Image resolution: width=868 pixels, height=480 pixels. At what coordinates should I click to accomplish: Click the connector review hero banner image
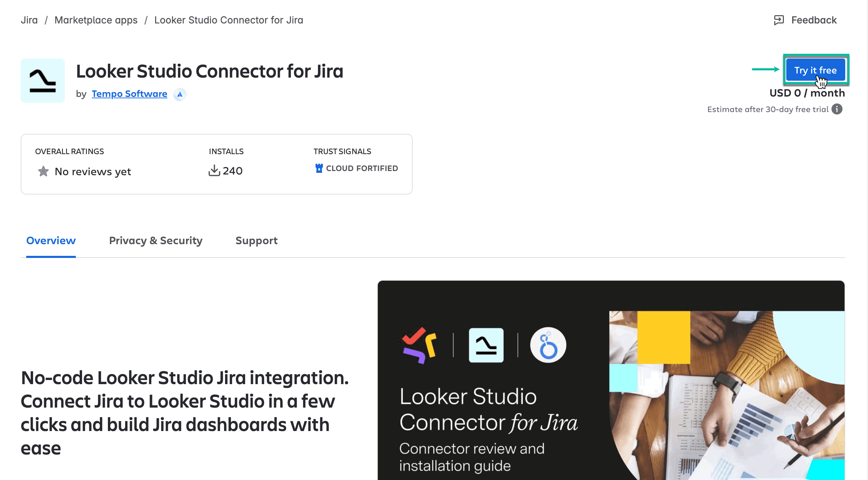click(x=611, y=379)
